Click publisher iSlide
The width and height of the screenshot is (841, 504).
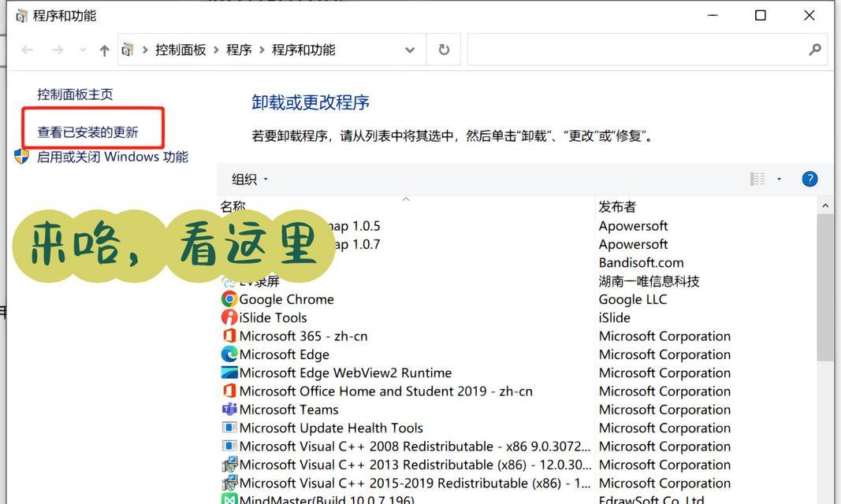tap(615, 317)
